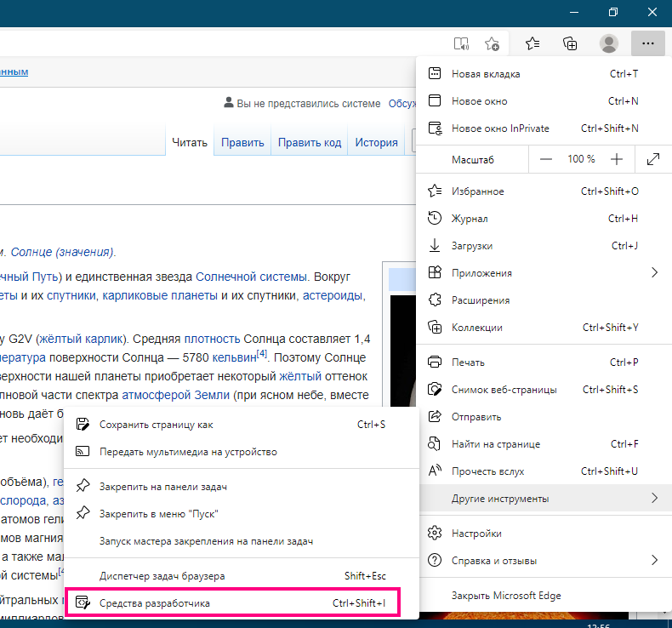Image resolution: width=672 pixels, height=628 pixels.
Task: Select Сохранить страницу как option
Action: click(x=157, y=425)
